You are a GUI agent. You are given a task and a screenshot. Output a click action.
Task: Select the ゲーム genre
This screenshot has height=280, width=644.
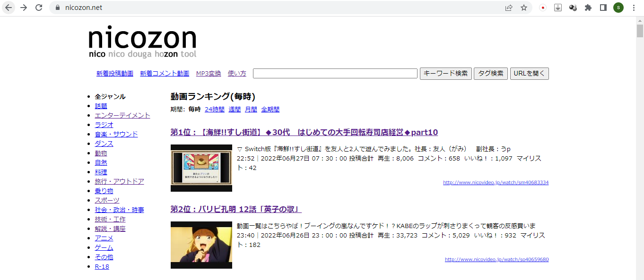[x=104, y=248]
